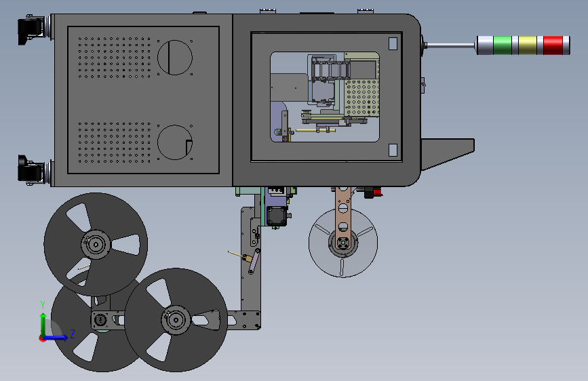This screenshot has width=588, height=381.
Task: Select the black stepper motor below the cabinet
Action: coord(277,216)
